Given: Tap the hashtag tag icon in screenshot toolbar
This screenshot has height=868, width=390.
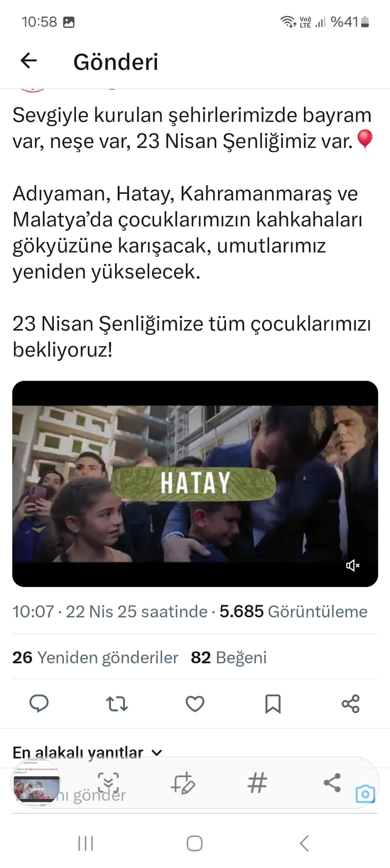Looking at the screenshot, I should coord(257,783).
